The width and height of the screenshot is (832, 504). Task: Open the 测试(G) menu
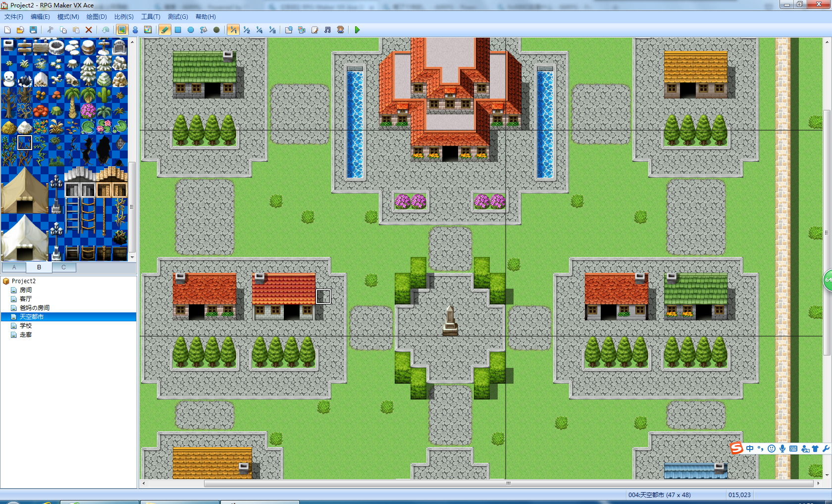point(178,17)
